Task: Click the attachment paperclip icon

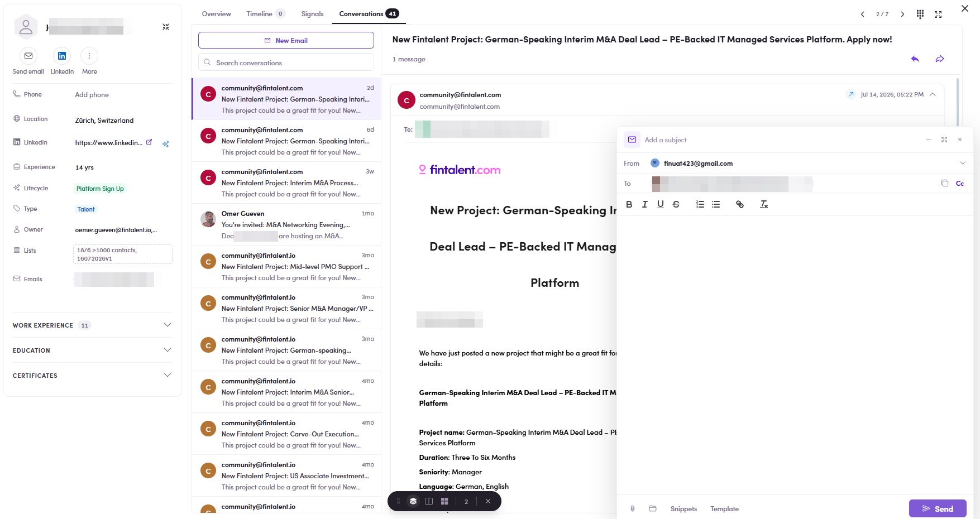Action: tap(633, 509)
